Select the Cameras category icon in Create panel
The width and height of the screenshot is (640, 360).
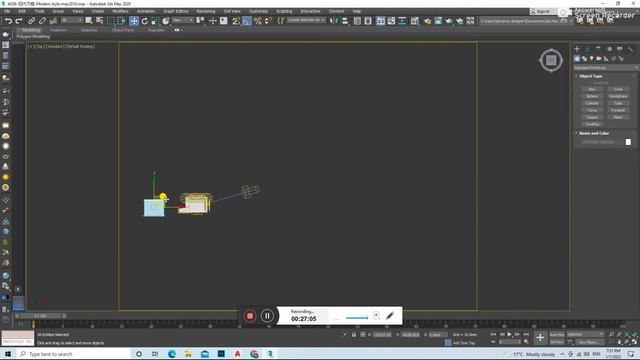tap(599, 59)
